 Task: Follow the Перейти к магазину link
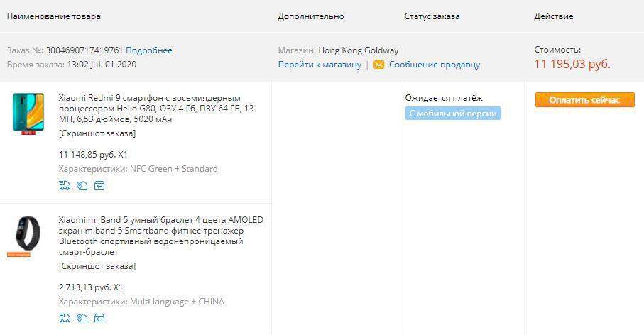click(320, 65)
